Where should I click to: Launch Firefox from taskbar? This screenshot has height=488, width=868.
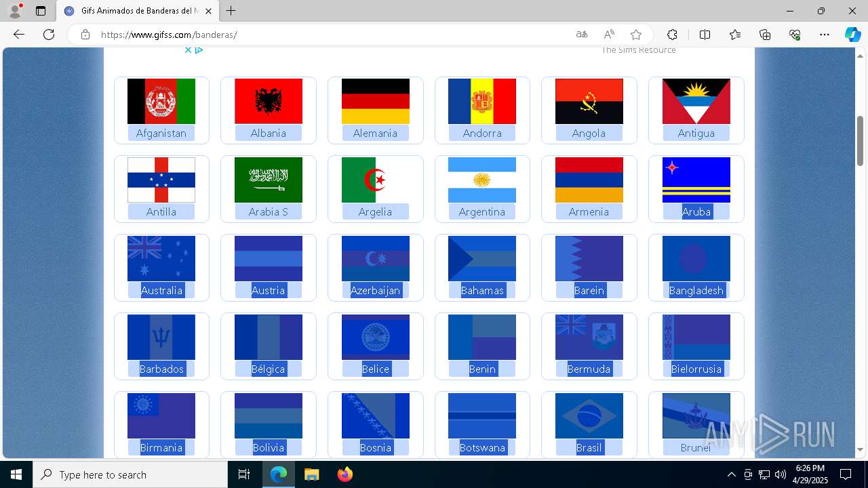click(x=344, y=474)
